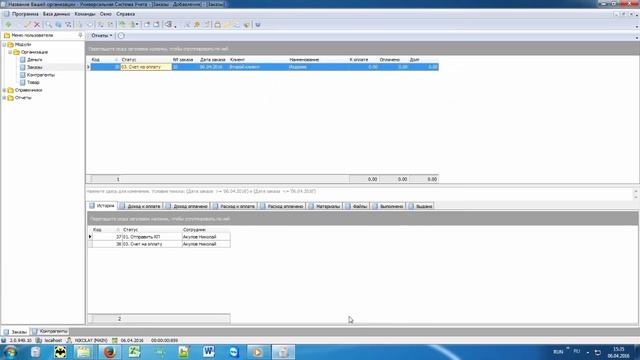Open the Справка menu
This screenshot has width=640, height=360.
coord(125,14)
